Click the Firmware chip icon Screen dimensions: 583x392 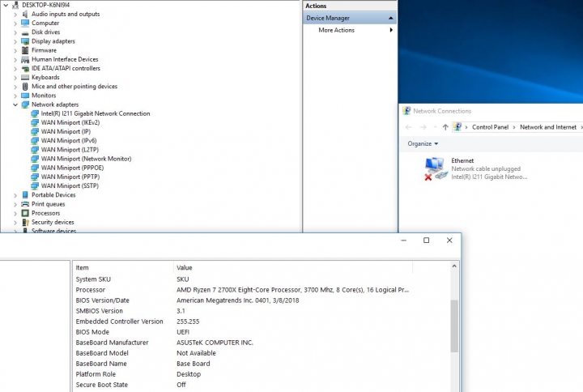point(25,50)
